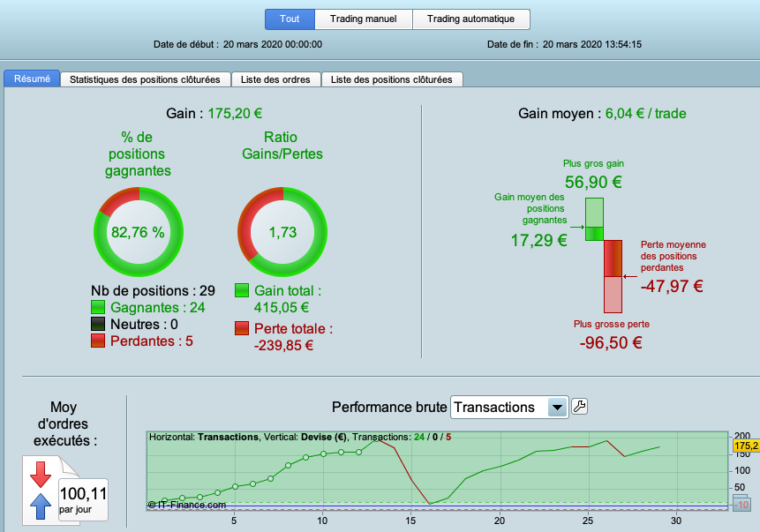Click the winning positions percentage donut chart
This screenshot has width=760, height=532.
[138, 232]
